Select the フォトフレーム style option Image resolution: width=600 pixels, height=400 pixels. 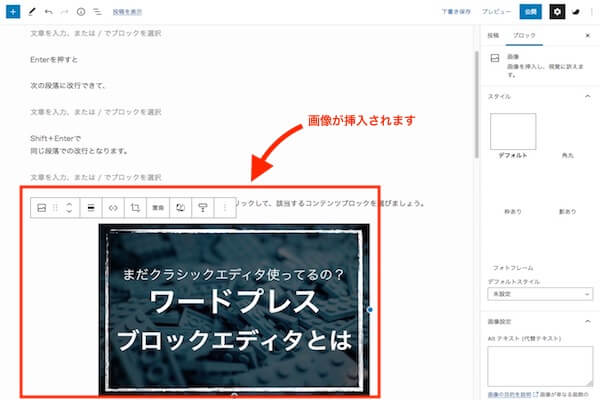513,268
